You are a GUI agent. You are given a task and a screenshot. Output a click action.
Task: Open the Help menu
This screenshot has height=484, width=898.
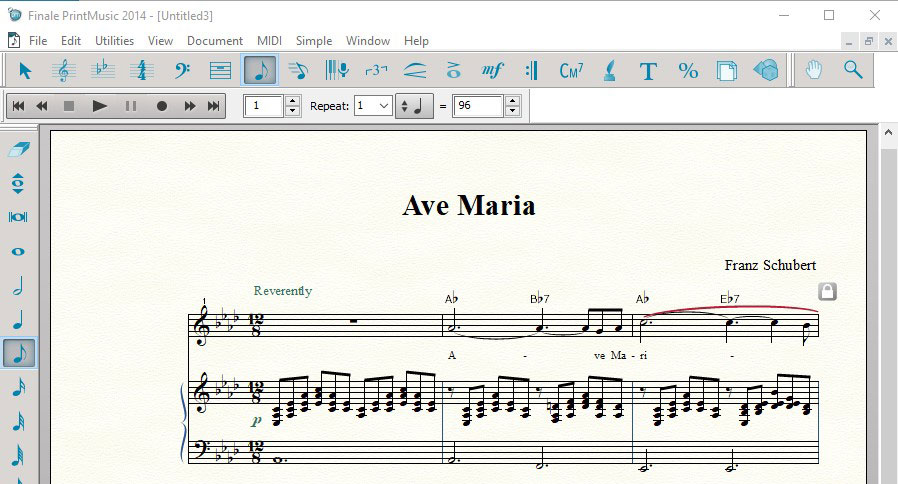click(x=416, y=41)
